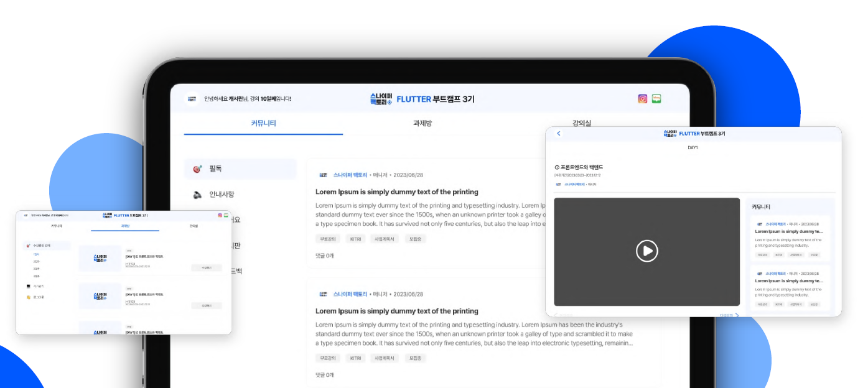This screenshot has width=868, height=388.
Task: Click author logo on second 2023/06/28 post
Action: [324, 294]
